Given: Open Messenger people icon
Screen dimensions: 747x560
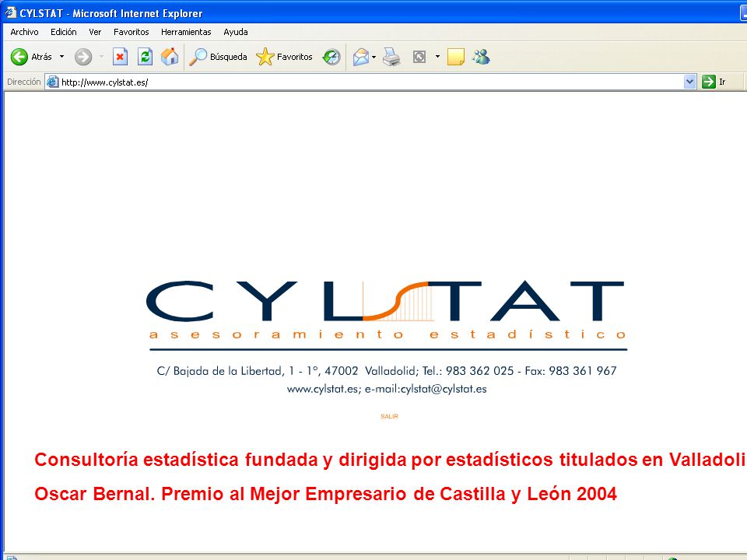Looking at the screenshot, I should pyautogui.click(x=481, y=57).
